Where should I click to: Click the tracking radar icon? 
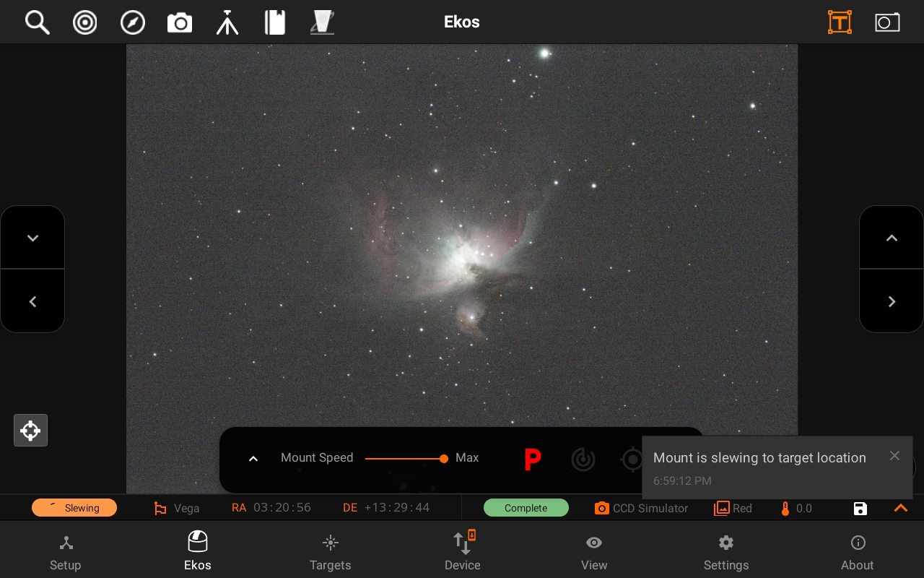583,459
